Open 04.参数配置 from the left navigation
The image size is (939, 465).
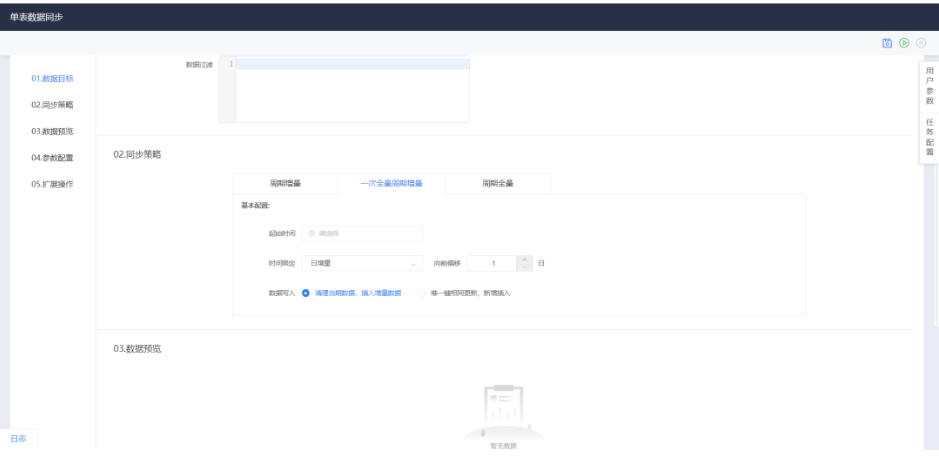52,157
